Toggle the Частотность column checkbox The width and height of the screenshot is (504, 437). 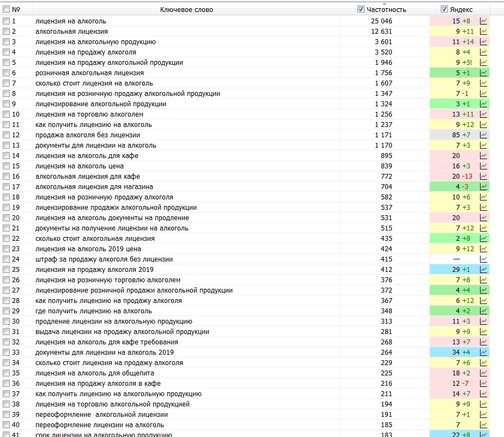(361, 9)
